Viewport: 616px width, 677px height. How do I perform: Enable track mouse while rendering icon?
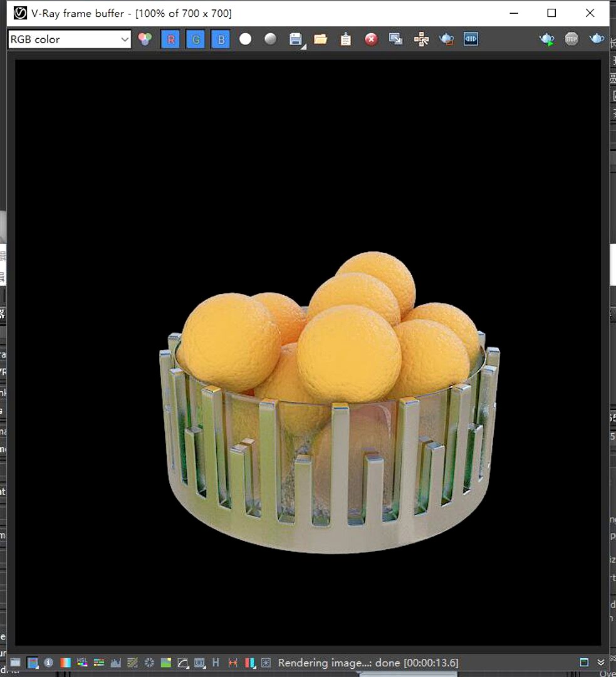click(x=421, y=39)
